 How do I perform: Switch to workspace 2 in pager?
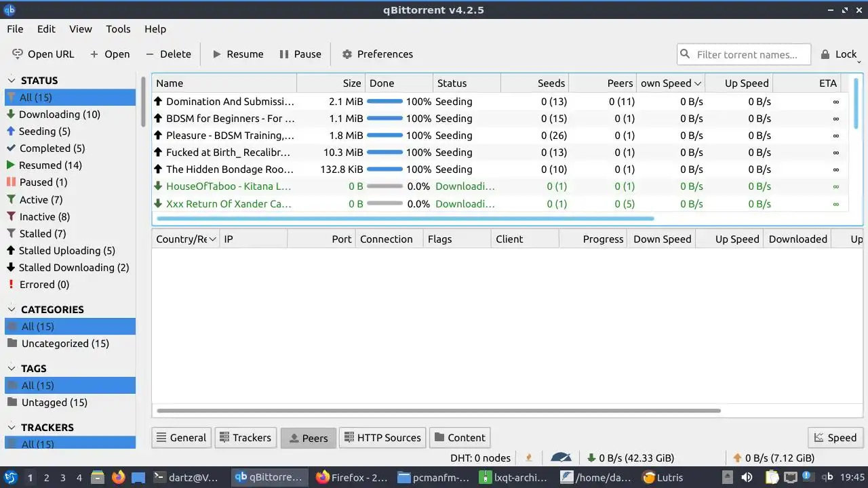click(47, 477)
